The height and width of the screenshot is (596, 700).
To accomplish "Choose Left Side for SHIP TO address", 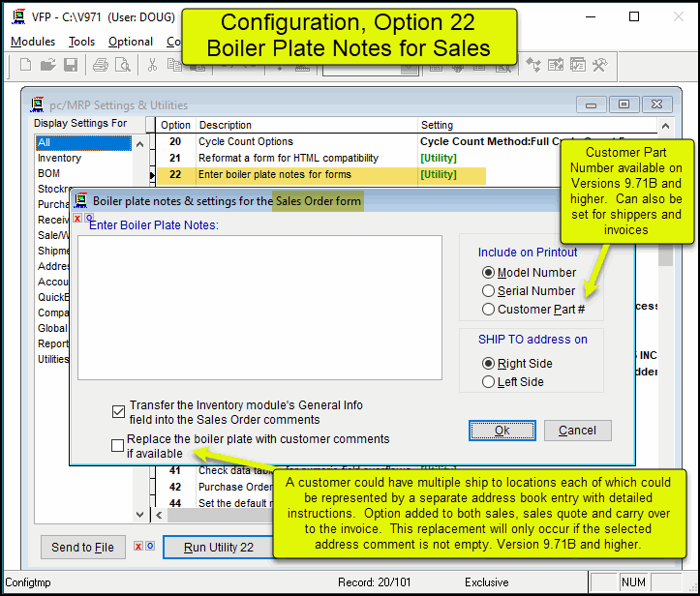I will point(488,382).
